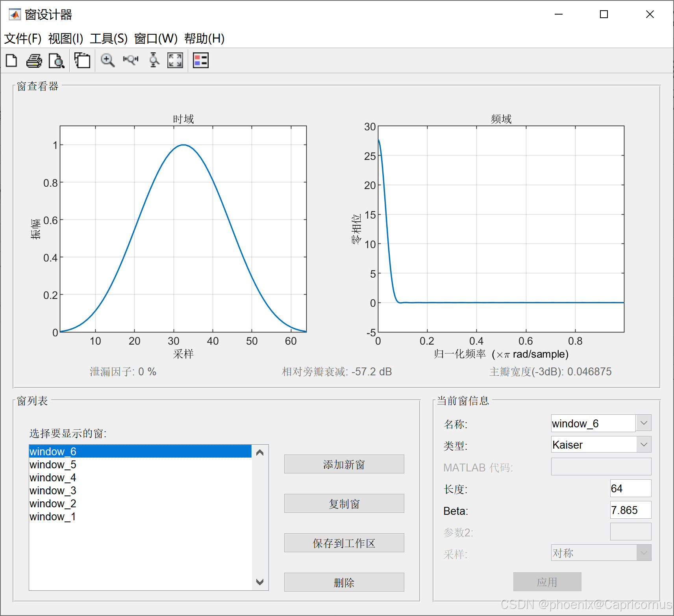Click the 保存到工作区 button

344,543
